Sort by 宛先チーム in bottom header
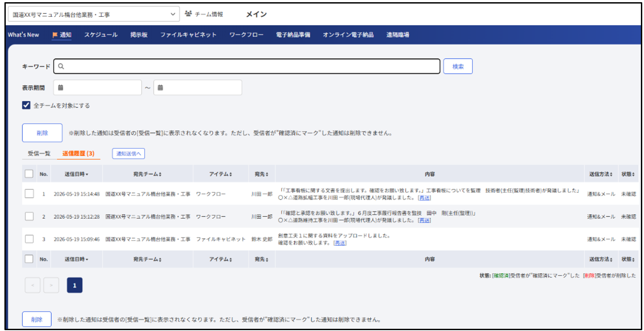The image size is (644, 331). point(148,259)
